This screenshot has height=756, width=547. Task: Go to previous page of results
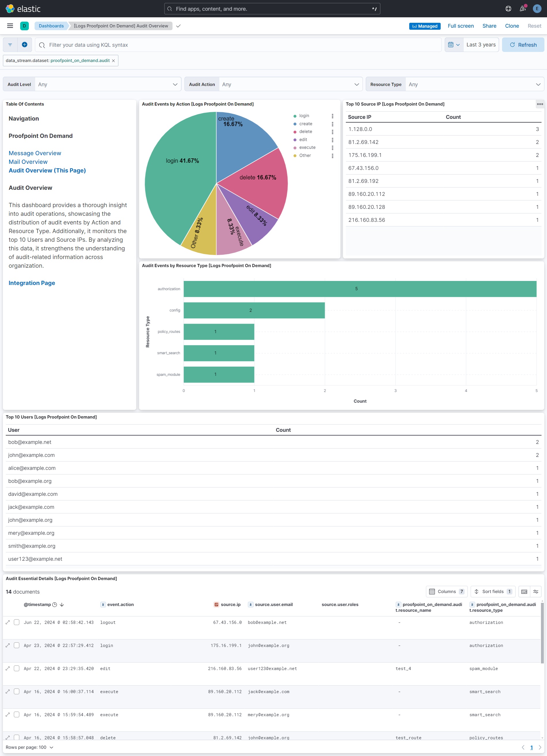point(523,747)
